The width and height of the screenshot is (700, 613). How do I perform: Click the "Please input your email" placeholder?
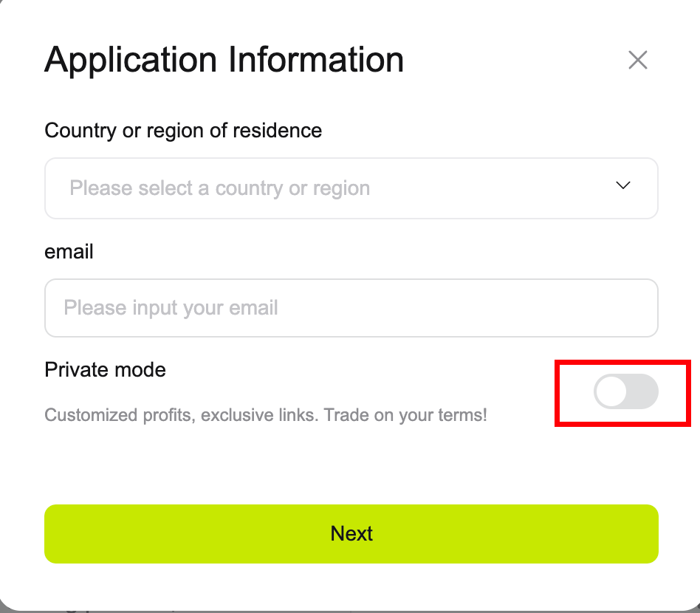click(171, 307)
